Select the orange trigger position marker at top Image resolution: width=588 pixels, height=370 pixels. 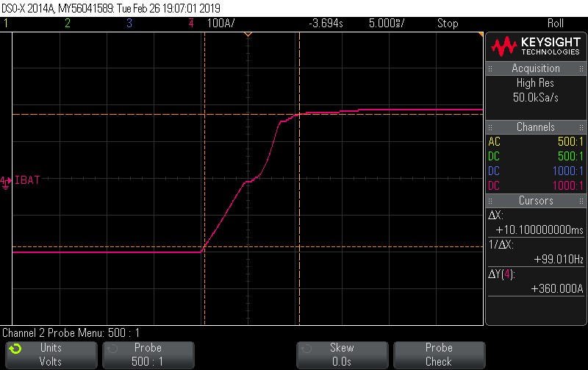248,35
